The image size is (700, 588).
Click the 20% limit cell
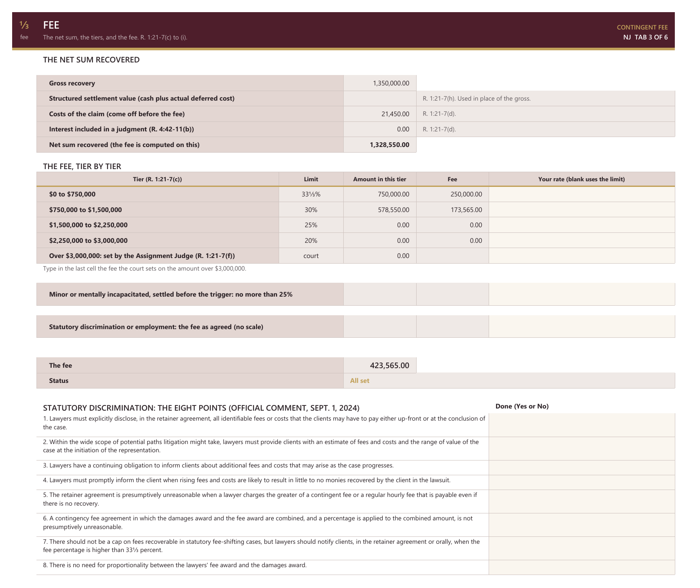311,241
